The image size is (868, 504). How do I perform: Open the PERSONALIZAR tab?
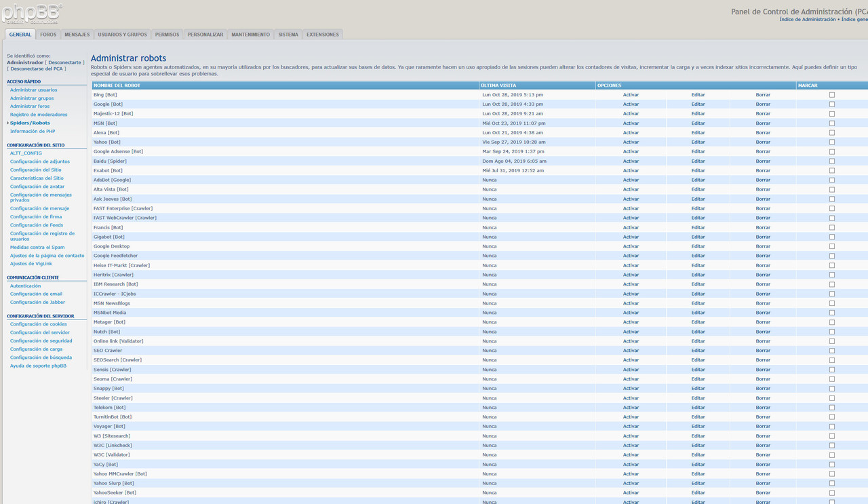point(205,35)
